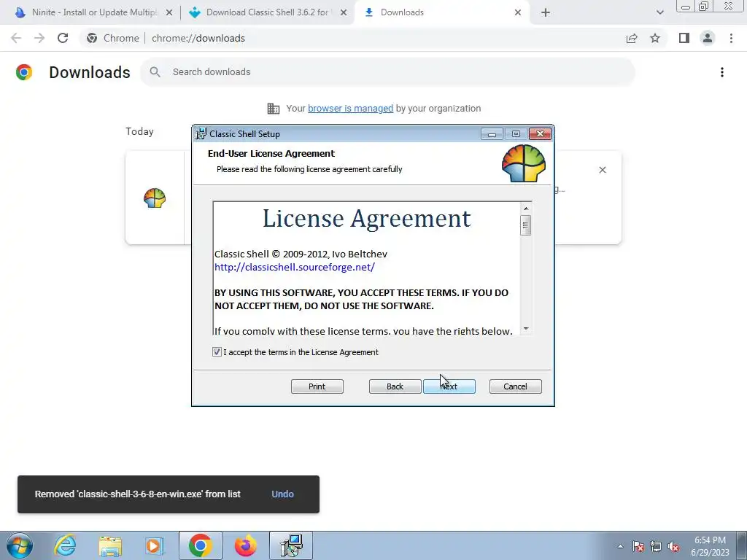
Task: Accept the License Agreement terms checkbox
Action: [217, 352]
